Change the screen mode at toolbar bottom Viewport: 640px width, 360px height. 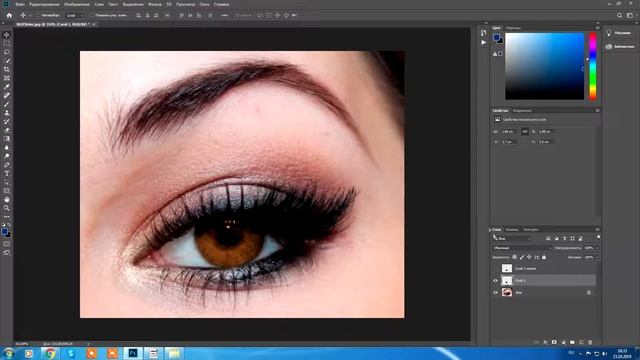(7, 253)
